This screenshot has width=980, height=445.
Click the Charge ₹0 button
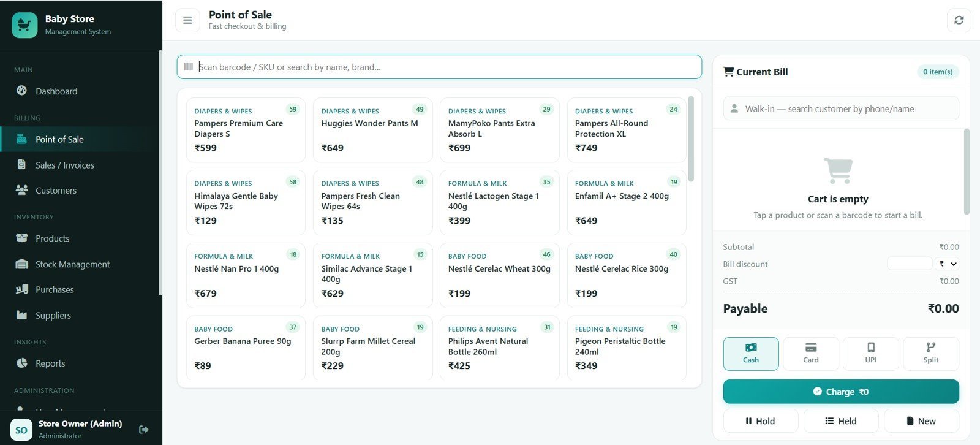pyautogui.click(x=841, y=392)
